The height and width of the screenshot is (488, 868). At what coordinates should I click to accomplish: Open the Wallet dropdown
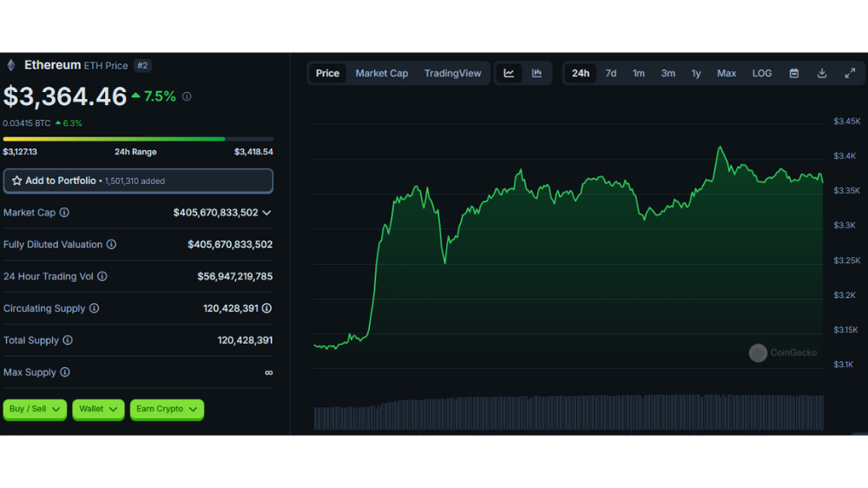[98, 409]
